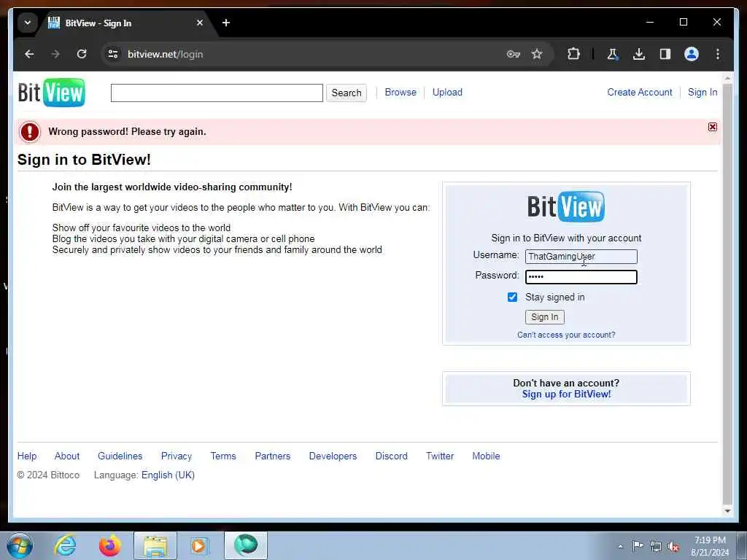Open Windows Media Player from taskbar
The height and width of the screenshot is (560, 747).
pos(199,545)
